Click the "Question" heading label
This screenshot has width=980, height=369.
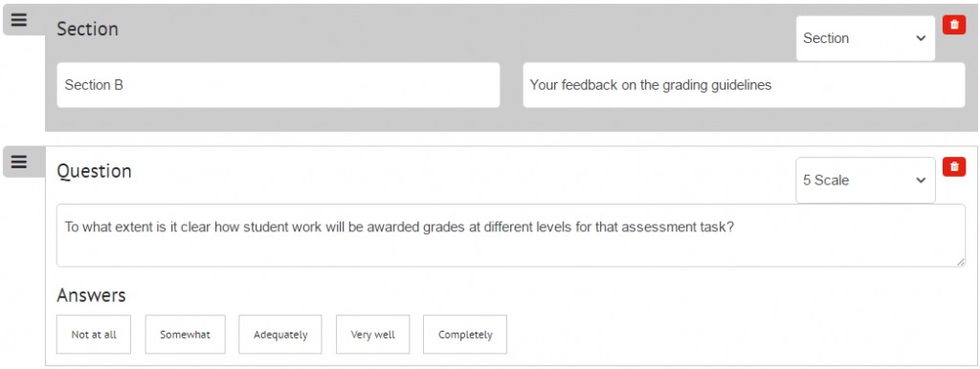(95, 171)
